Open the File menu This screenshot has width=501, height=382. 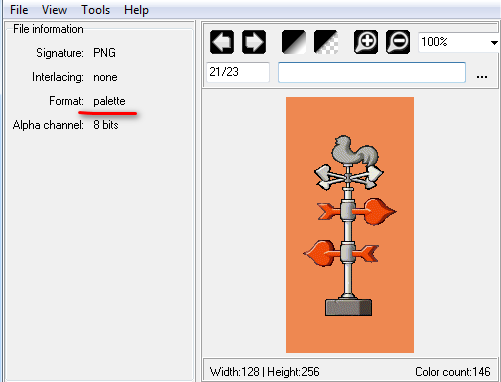19,10
